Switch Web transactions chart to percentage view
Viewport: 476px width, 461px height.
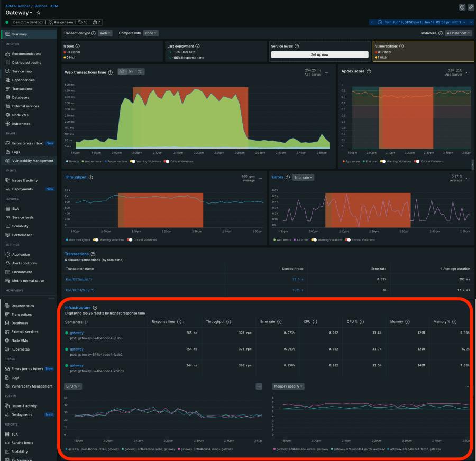point(140,72)
